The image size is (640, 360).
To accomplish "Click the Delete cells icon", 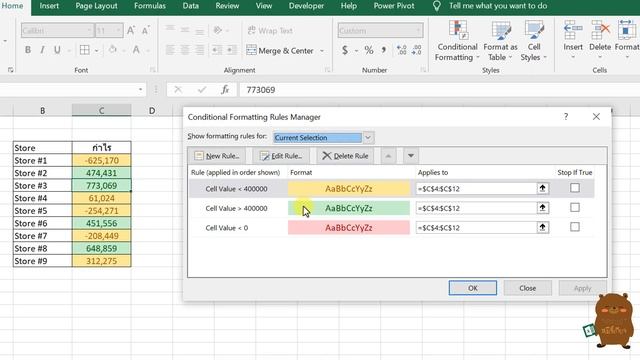I will (600, 30).
